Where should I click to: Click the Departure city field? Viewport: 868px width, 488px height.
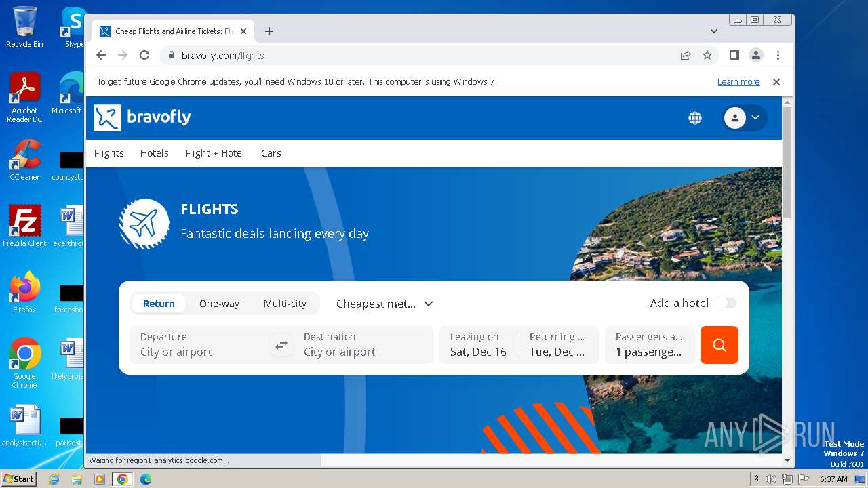(199, 345)
